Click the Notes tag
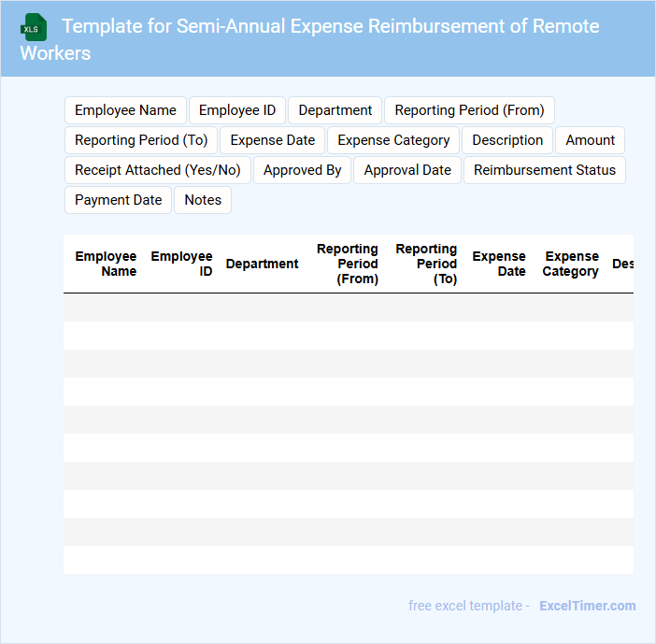Screen dimensions: 656x644 [203, 200]
